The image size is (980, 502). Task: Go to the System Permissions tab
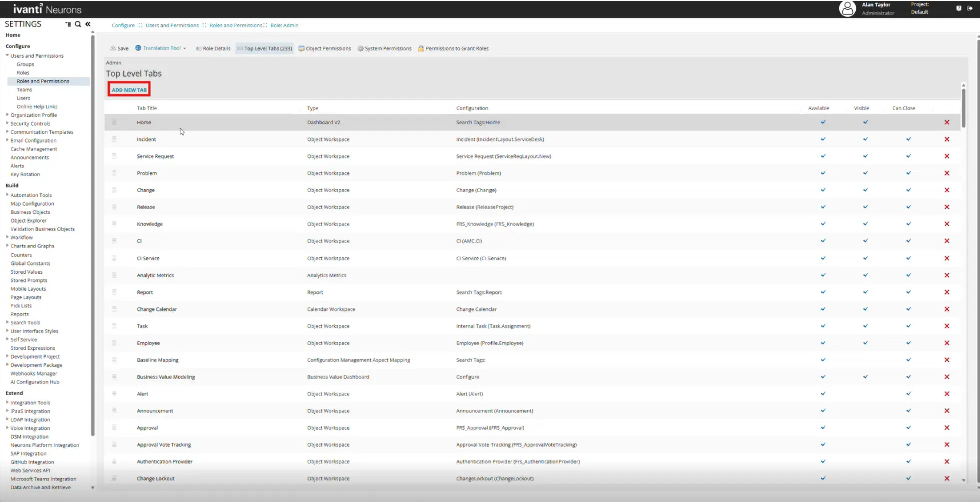pos(385,49)
